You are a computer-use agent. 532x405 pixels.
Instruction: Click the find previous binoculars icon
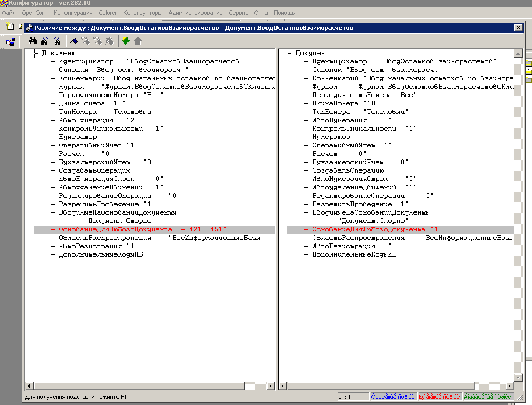tap(57, 40)
